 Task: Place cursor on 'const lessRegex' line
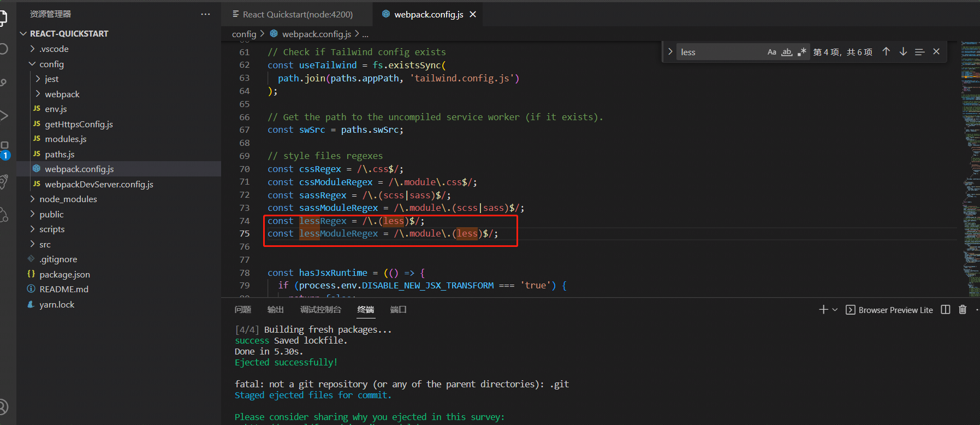click(x=346, y=221)
